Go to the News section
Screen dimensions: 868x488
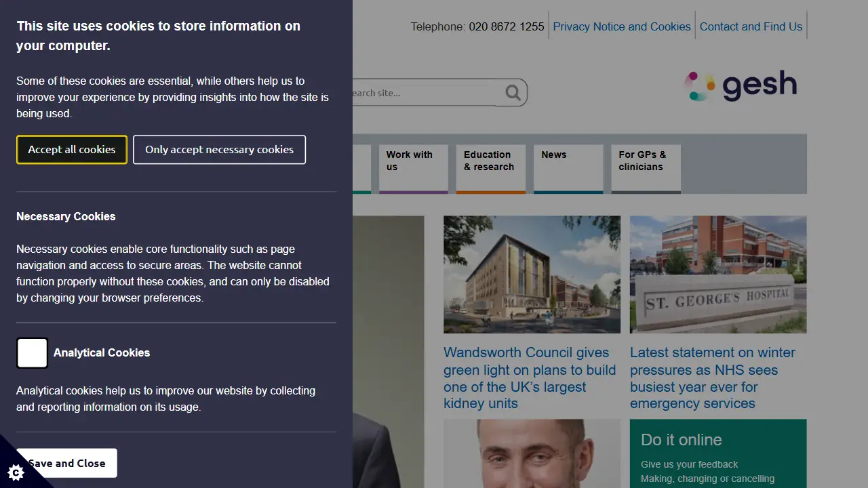pos(568,168)
